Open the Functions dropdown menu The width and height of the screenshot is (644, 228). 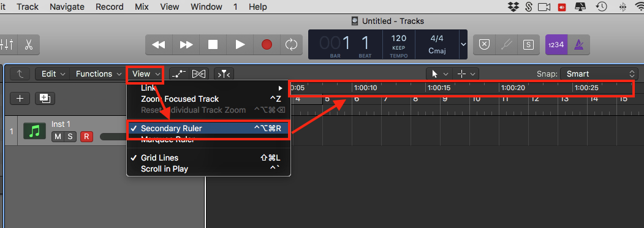click(99, 74)
